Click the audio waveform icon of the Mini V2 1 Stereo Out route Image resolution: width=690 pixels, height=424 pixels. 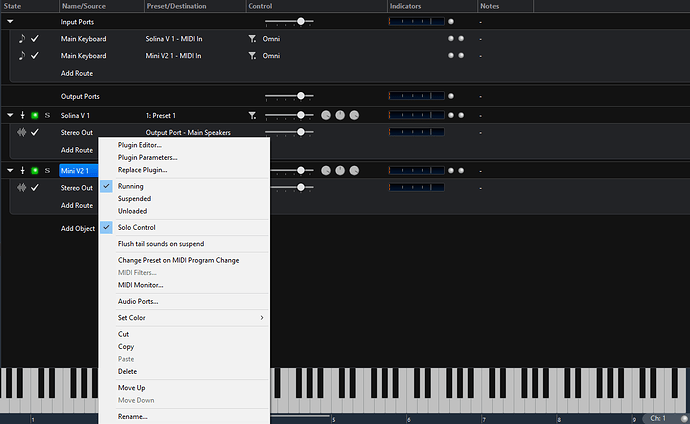[x=22, y=187]
